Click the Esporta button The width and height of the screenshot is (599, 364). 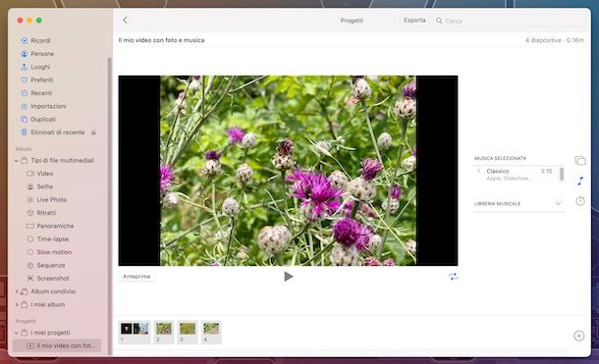(414, 21)
